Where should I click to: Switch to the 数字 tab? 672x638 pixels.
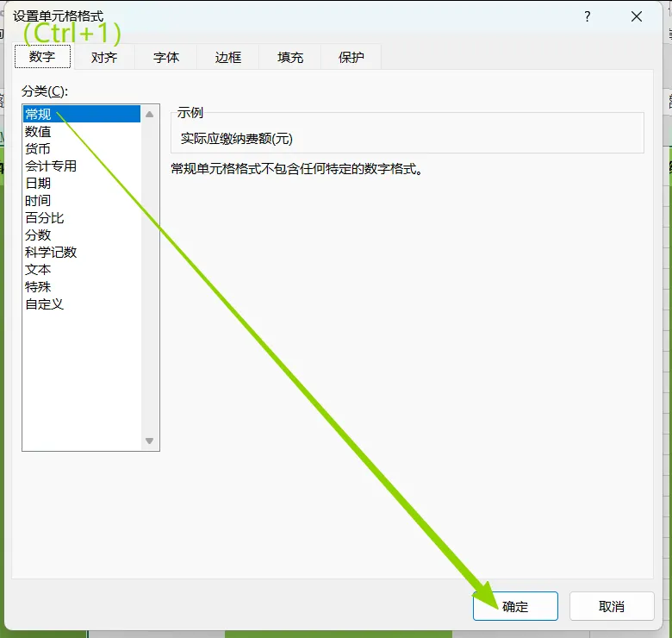(42, 57)
